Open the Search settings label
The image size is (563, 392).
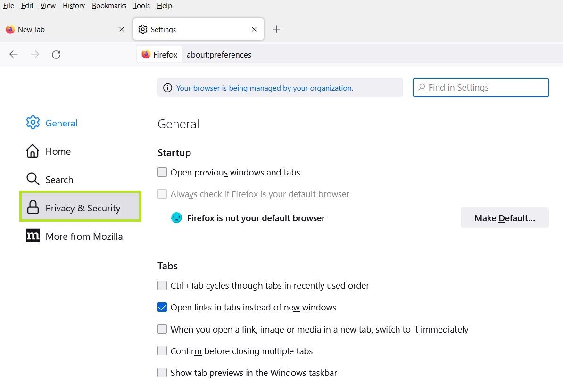click(59, 180)
